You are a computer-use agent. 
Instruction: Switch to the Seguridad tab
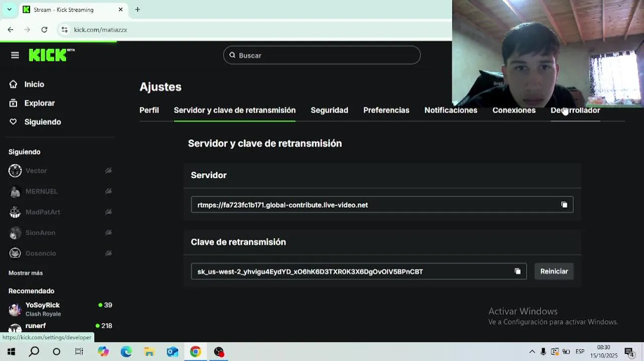[x=330, y=110]
